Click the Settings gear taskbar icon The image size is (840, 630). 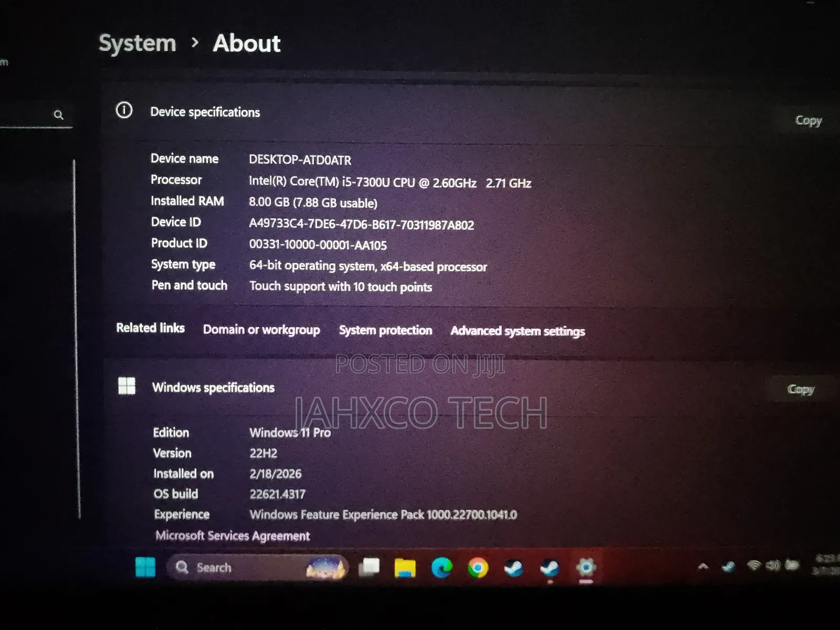coord(586,567)
